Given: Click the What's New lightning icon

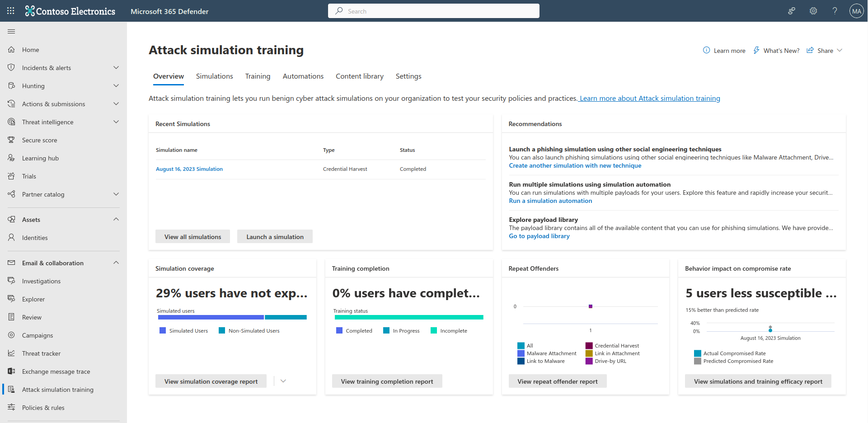Looking at the screenshot, I should tap(756, 50).
